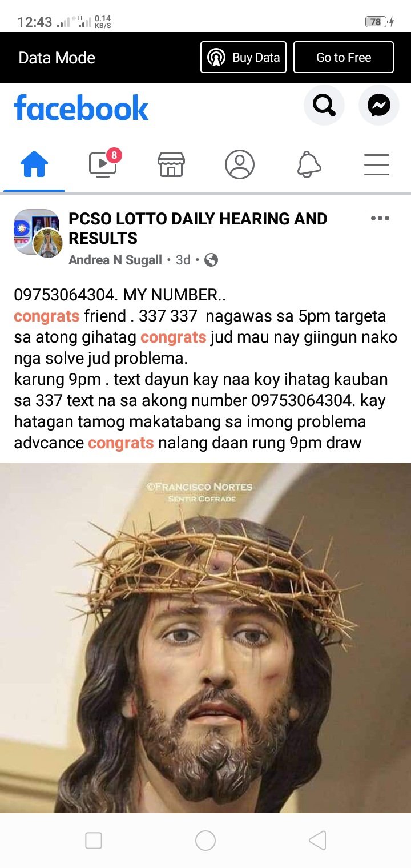411x868 pixels.
Task: Open the Facebook search icon
Action: pos(324,105)
